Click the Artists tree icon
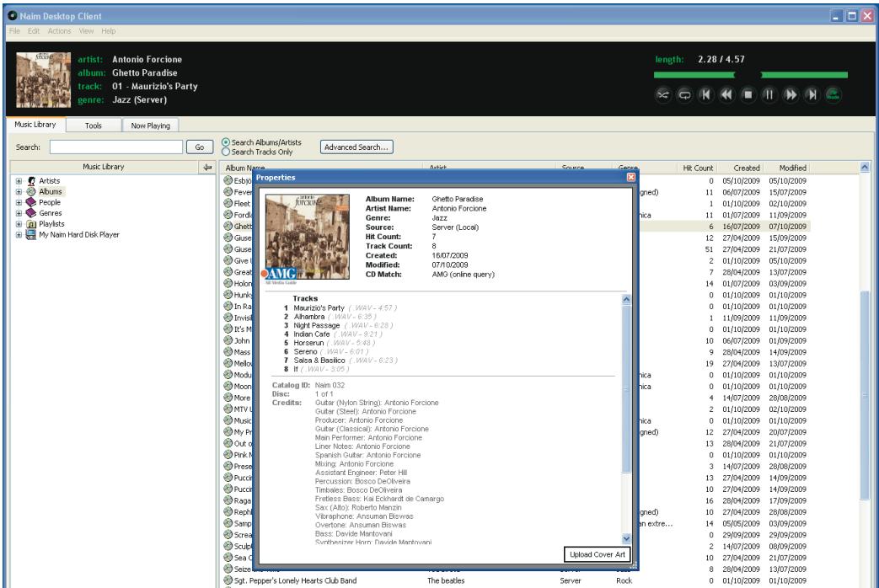Image resolution: width=879 pixels, height=588 pixels. coord(31,181)
